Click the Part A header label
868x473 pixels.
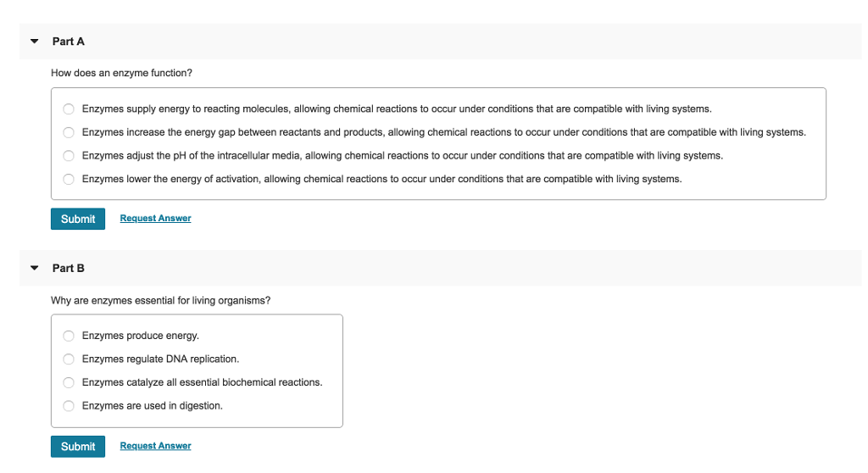click(69, 42)
